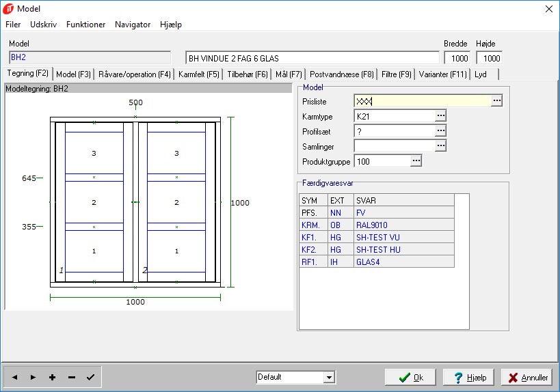This screenshot has width=560, height=392.
Task: Click the RAL9010 answer cell
Action: click(404, 225)
